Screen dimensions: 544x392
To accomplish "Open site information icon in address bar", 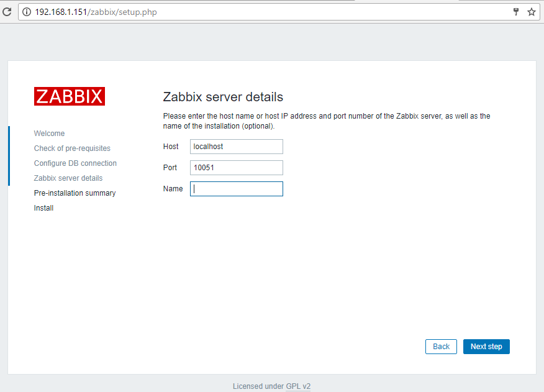I will [x=27, y=12].
